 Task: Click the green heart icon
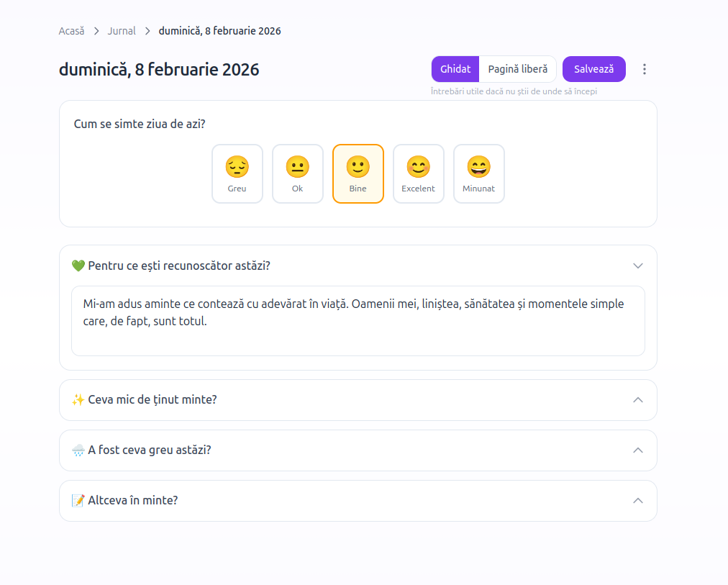pyautogui.click(x=78, y=266)
